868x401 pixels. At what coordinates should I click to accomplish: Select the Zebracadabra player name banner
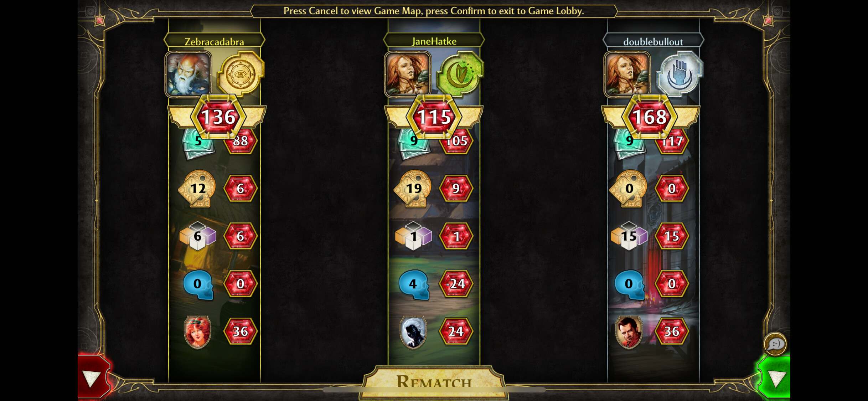pos(214,41)
